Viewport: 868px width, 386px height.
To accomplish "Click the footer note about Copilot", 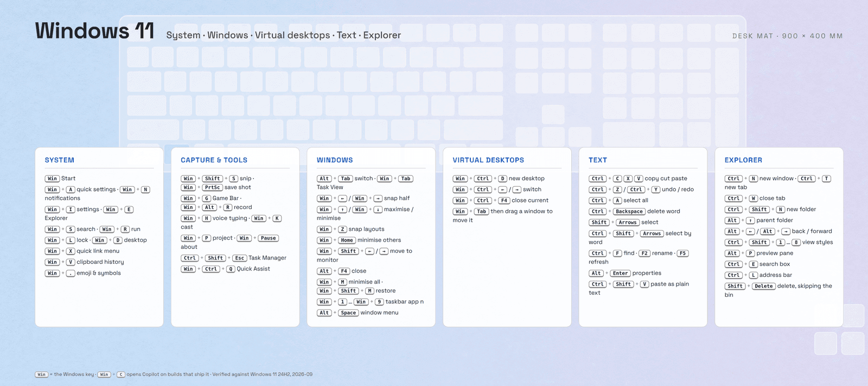I will click(174, 375).
